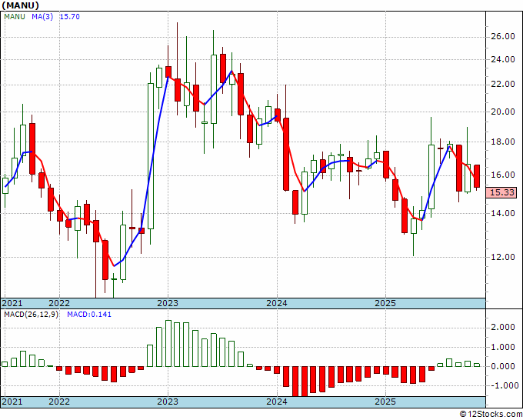Click the 24.00 price axis label
Viewport: 523px width, 420px height.
[503, 60]
